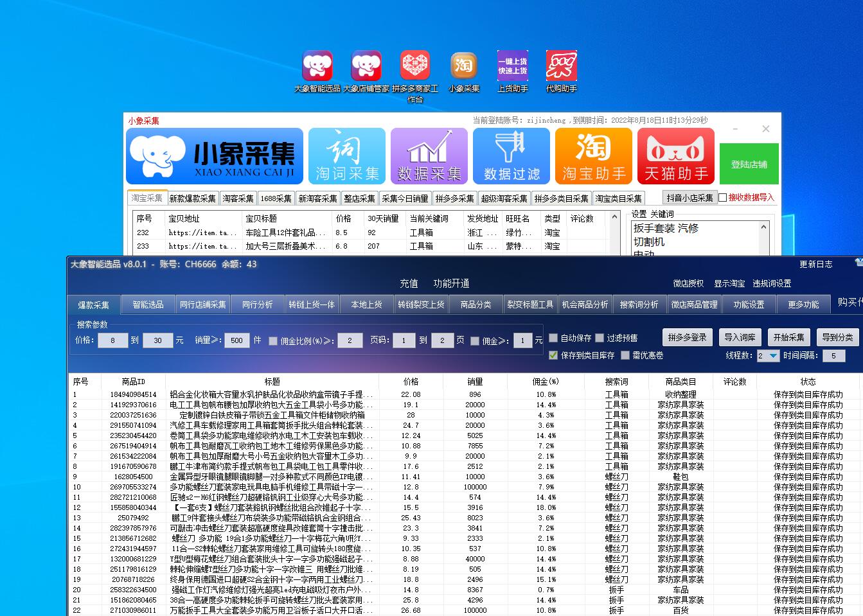The width and height of the screenshot is (863, 616).
Task: Open 数据过滤 funnel tile
Action: [512, 156]
